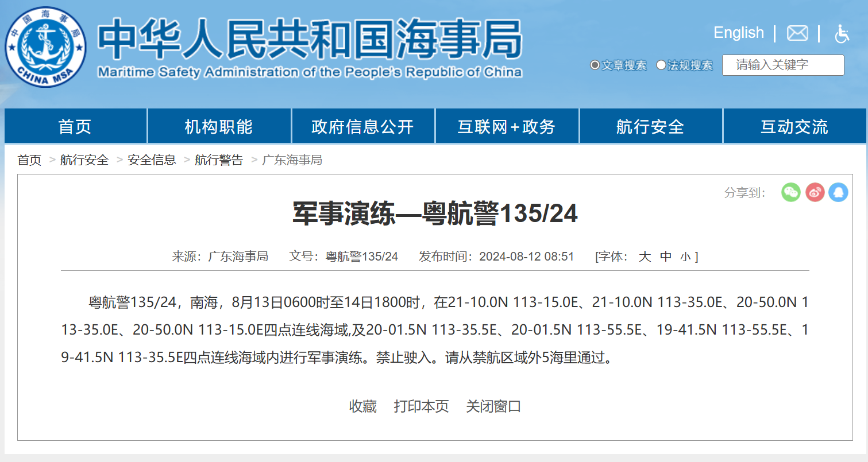This screenshot has height=462, width=868.
Task: Click the publish time 2024-08-12 08:51
Action: point(527,257)
